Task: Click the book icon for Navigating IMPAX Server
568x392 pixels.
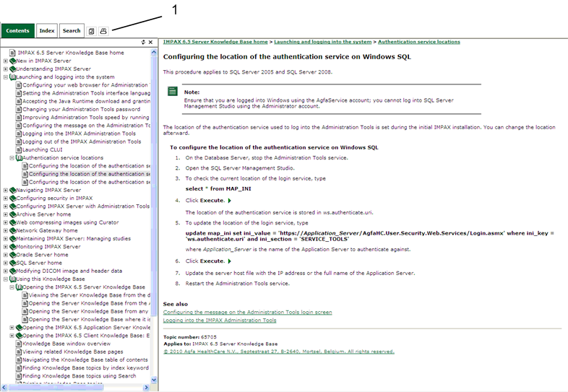Action: [13, 190]
